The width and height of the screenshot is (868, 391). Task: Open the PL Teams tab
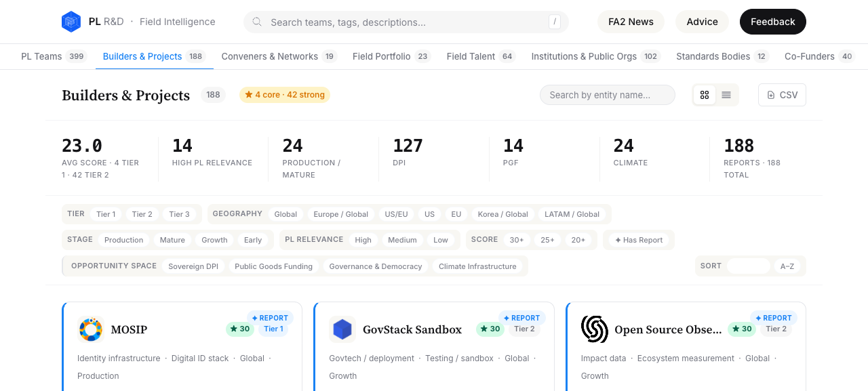click(x=54, y=56)
